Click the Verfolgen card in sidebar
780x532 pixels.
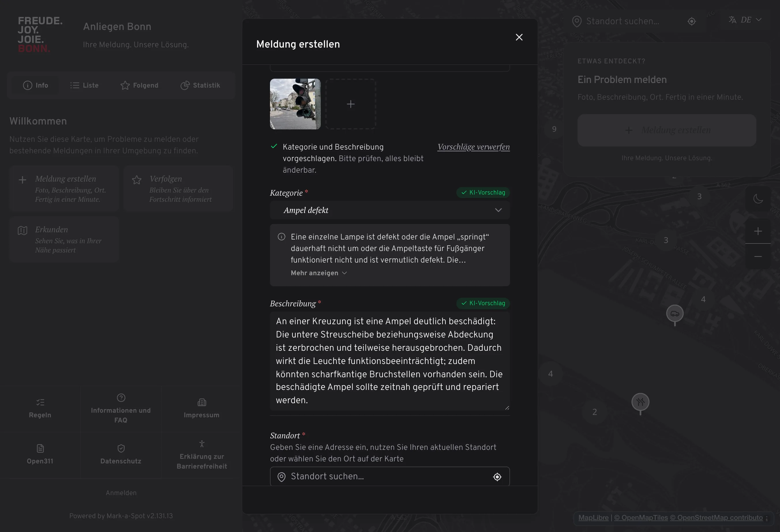(x=178, y=188)
